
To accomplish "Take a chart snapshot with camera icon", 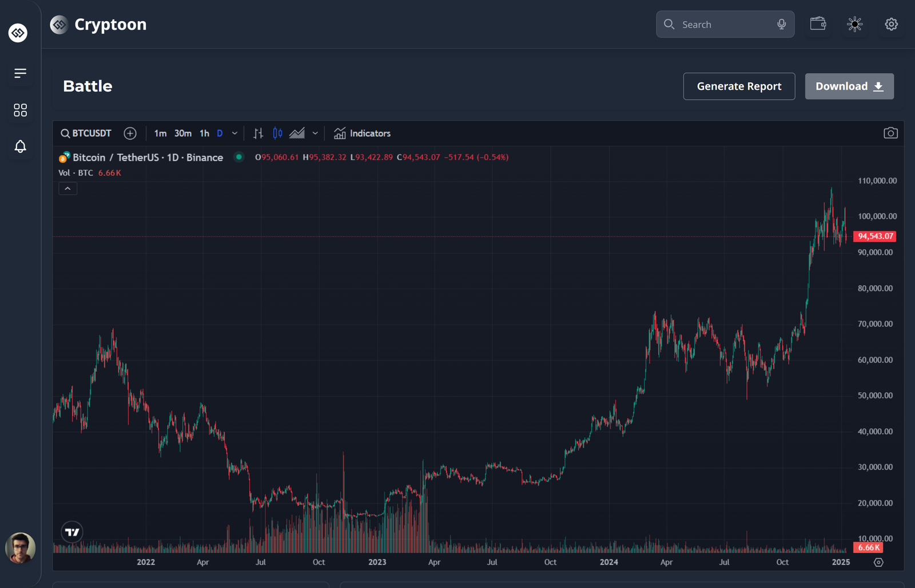I will pos(890,133).
